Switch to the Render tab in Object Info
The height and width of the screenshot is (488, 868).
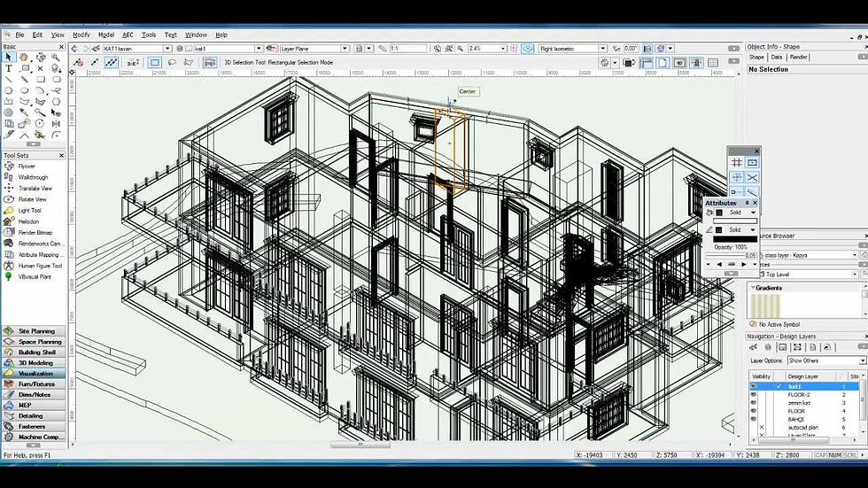coord(798,57)
